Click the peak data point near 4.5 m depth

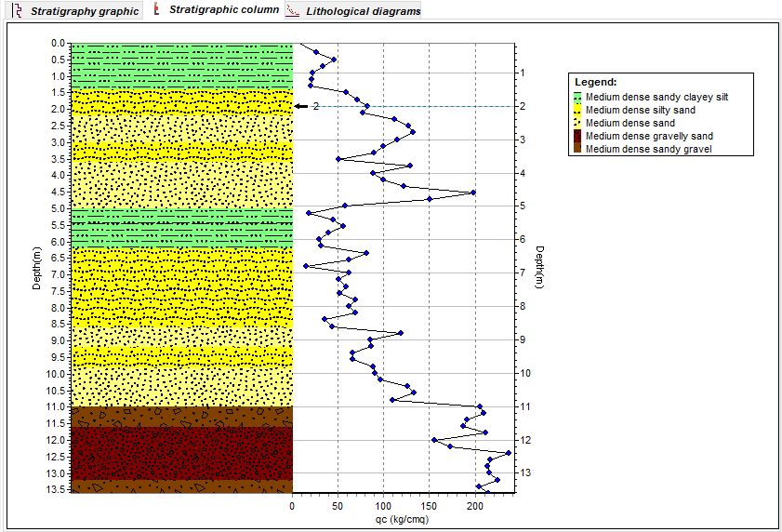[x=473, y=192]
